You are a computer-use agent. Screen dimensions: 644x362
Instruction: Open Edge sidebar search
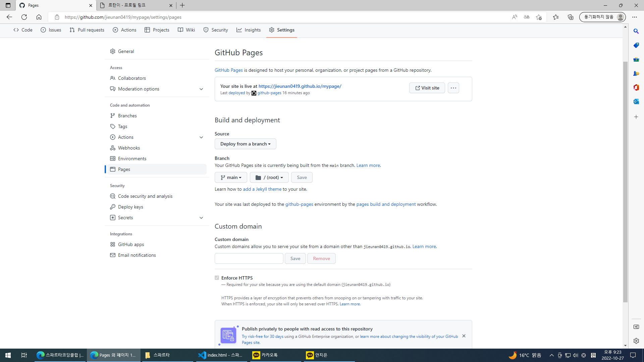coord(636,31)
